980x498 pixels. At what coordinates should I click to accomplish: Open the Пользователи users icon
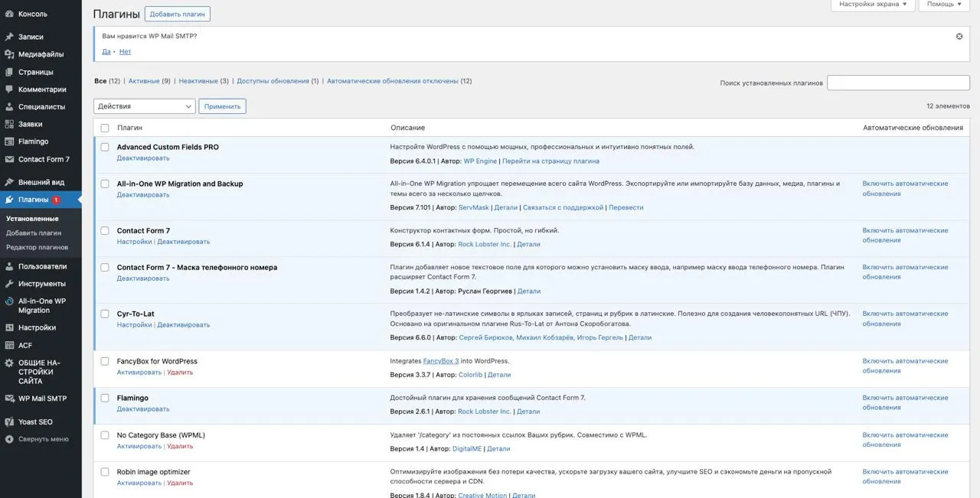9,266
